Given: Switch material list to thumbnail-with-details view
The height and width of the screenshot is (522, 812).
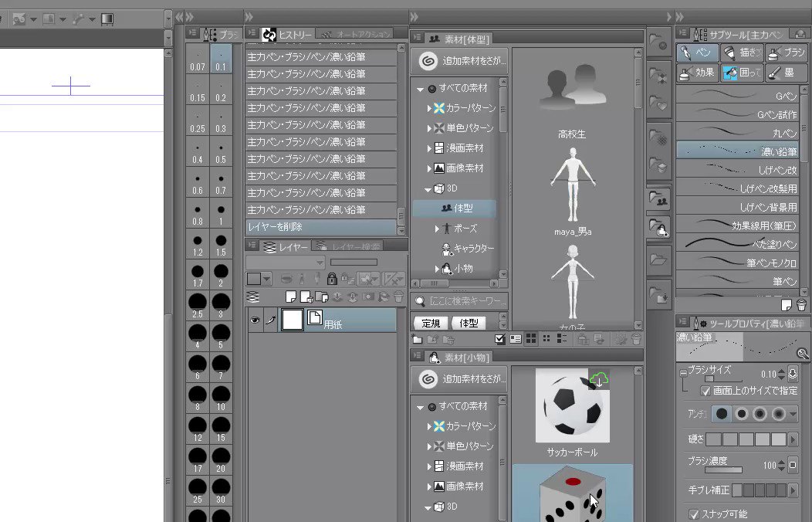Looking at the screenshot, I should pyautogui.click(x=516, y=339).
